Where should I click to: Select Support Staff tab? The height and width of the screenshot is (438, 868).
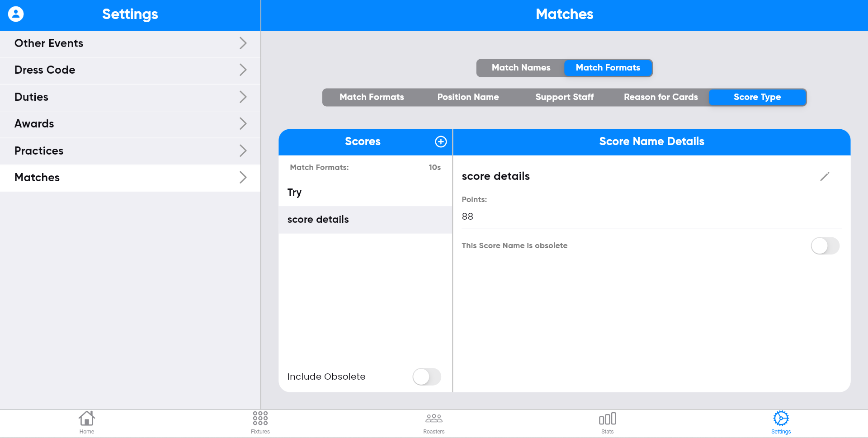click(x=564, y=97)
